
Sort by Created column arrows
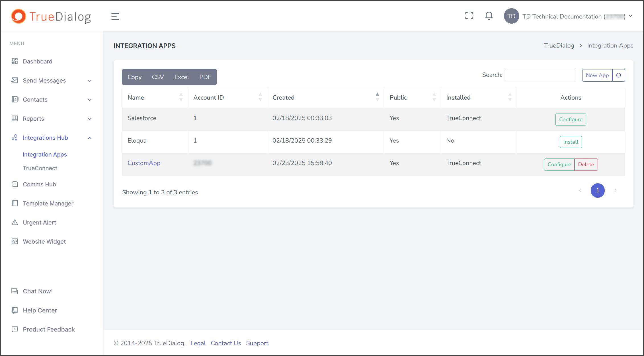(x=378, y=97)
